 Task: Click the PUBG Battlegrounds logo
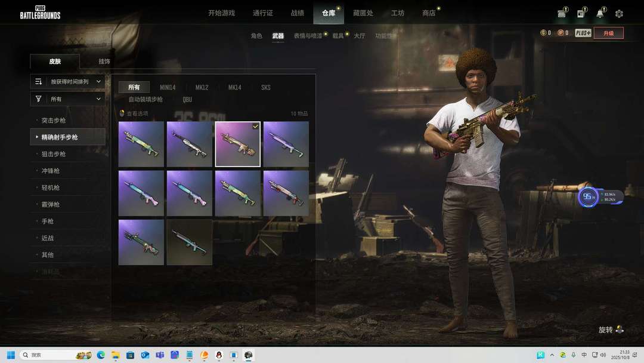tap(40, 13)
